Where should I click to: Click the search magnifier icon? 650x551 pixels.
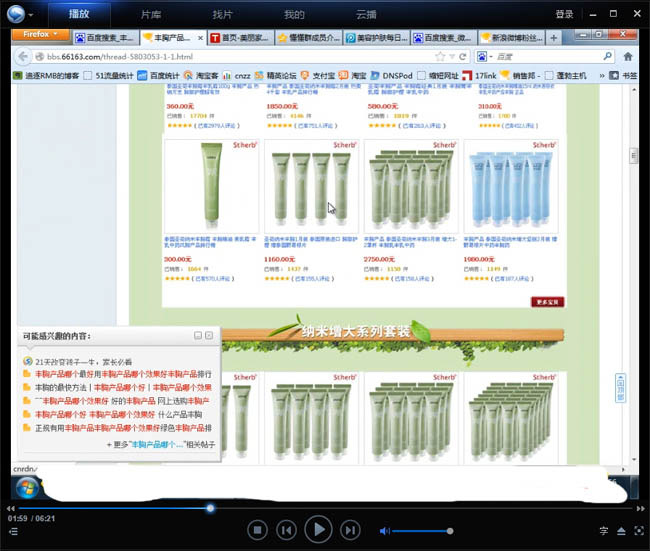(607, 56)
